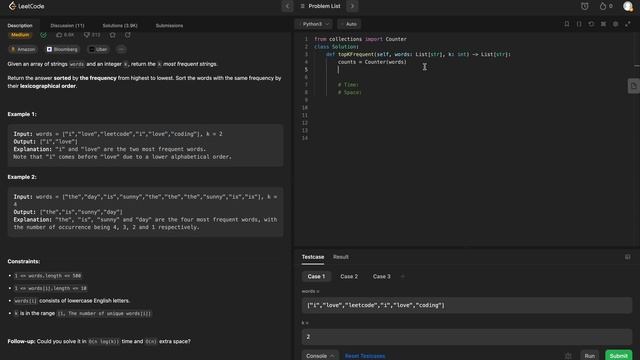The height and width of the screenshot is (360, 640).
Task: Click the Example 1 code block
Action: (145, 145)
